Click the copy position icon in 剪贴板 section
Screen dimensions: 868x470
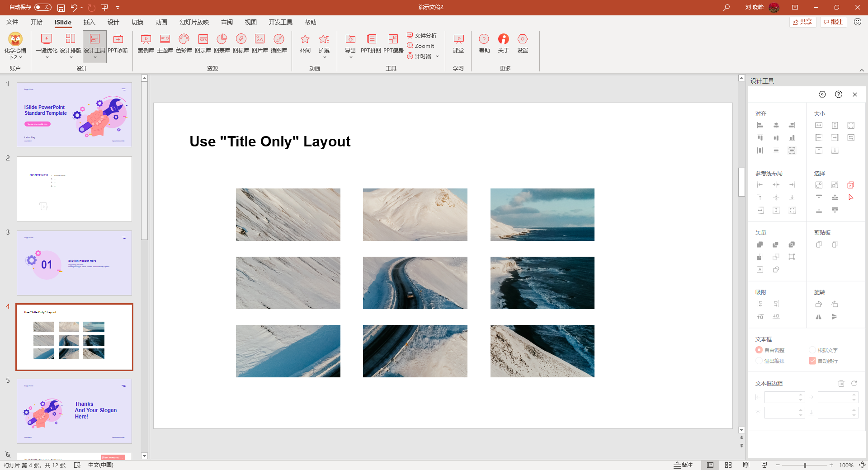click(x=819, y=244)
